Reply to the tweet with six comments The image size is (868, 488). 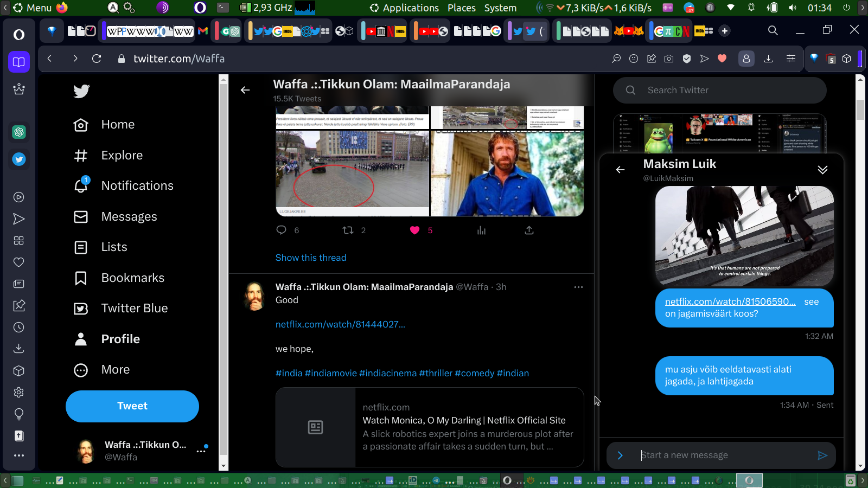pyautogui.click(x=281, y=230)
